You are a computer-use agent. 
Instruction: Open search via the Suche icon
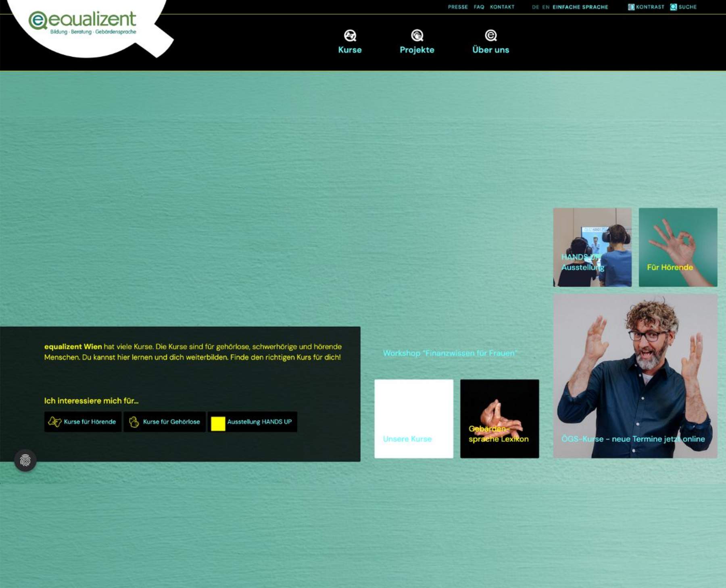point(673,7)
